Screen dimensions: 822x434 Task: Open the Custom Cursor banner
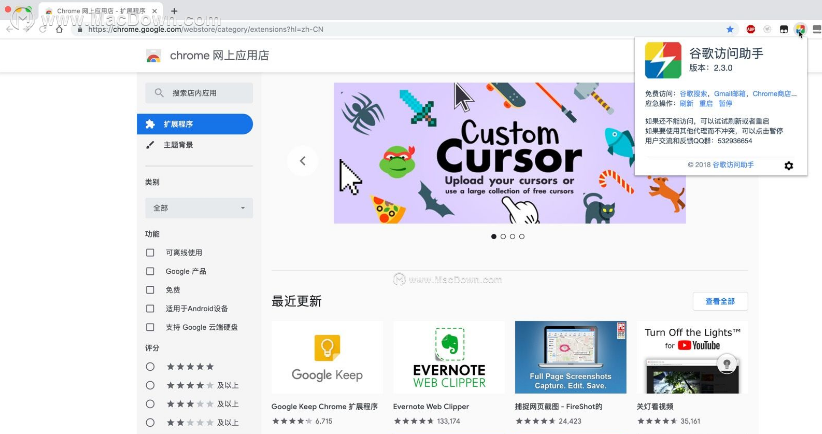(510, 153)
